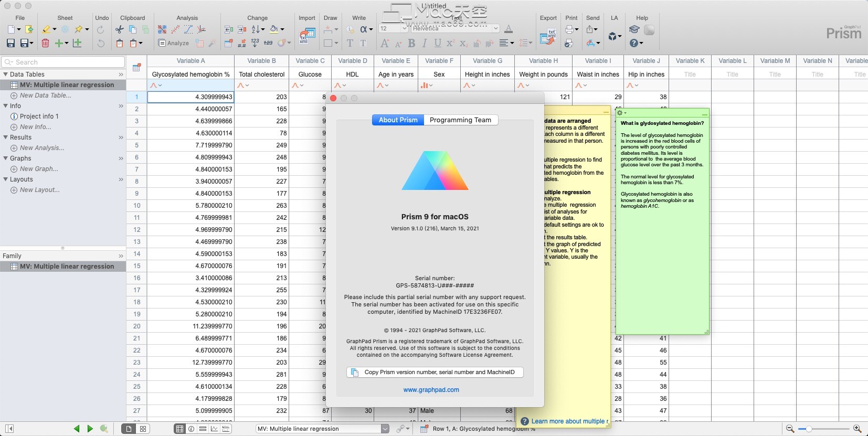Click New Data Table... in sidebar
Image resolution: width=868 pixels, height=436 pixels.
point(45,95)
